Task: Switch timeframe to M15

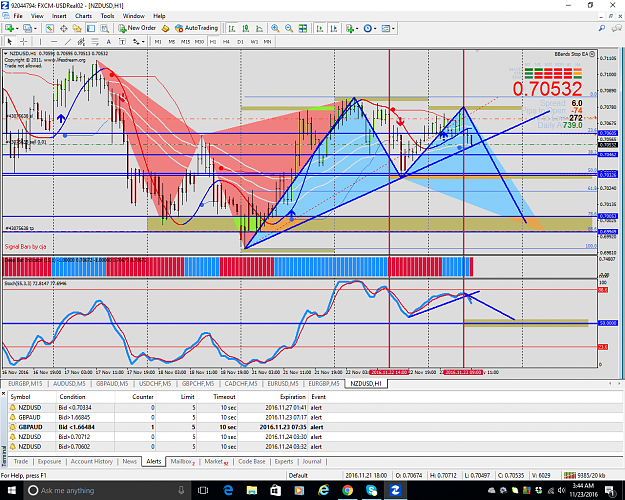Action: (x=185, y=41)
